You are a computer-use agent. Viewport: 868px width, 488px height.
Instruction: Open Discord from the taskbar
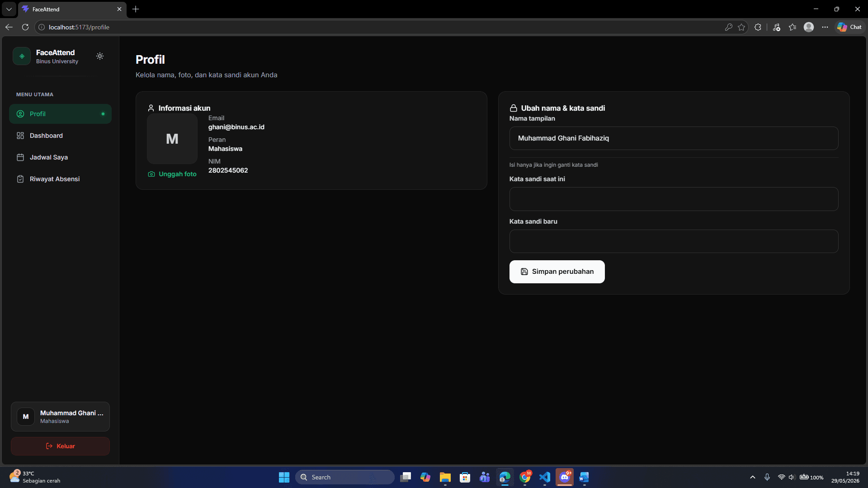pos(565,477)
